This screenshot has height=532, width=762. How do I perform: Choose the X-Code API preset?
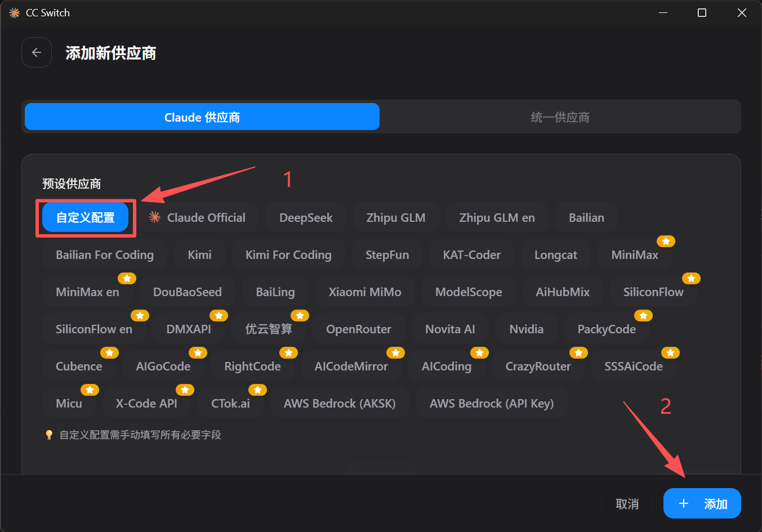click(146, 403)
